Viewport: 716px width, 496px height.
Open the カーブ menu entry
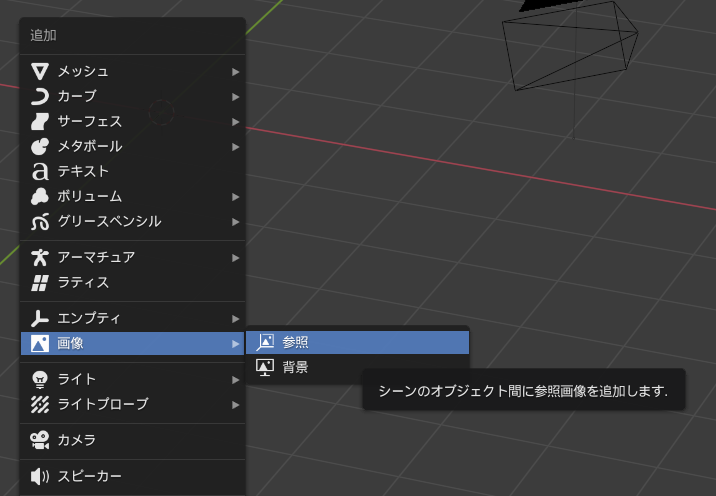[132, 96]
